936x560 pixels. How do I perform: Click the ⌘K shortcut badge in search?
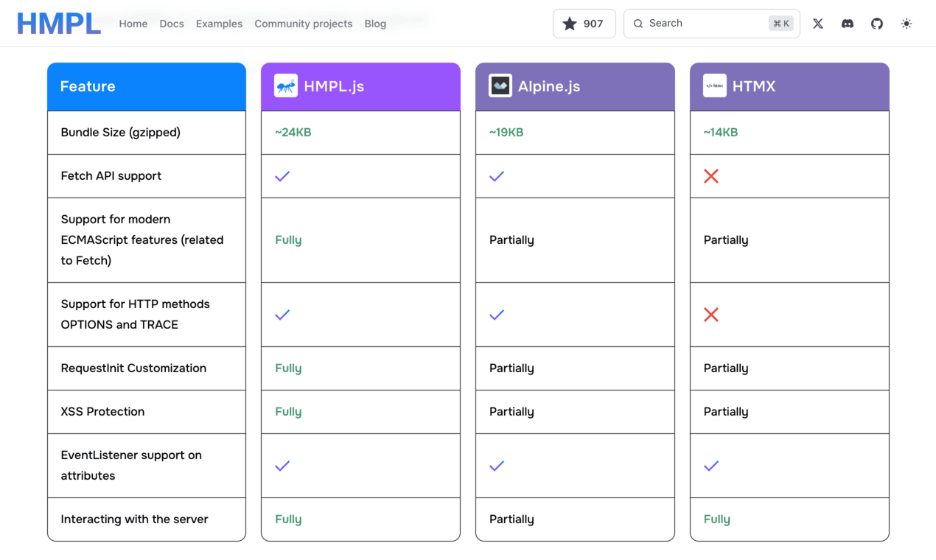[779, 23]
